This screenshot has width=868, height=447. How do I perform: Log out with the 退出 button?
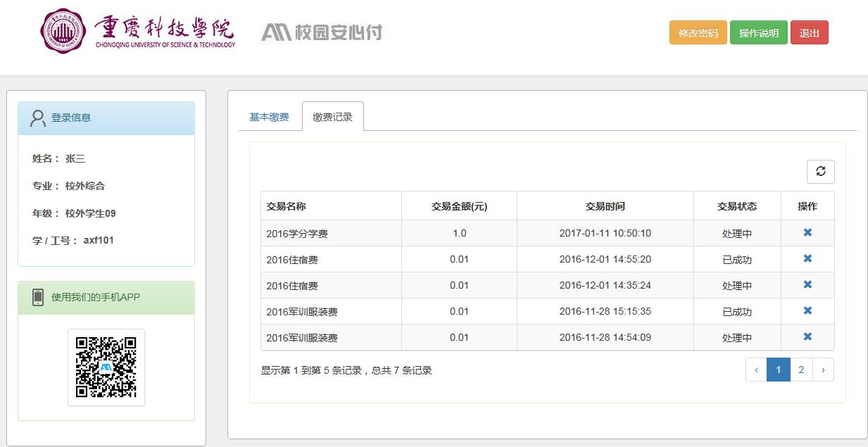click(809, 33)
